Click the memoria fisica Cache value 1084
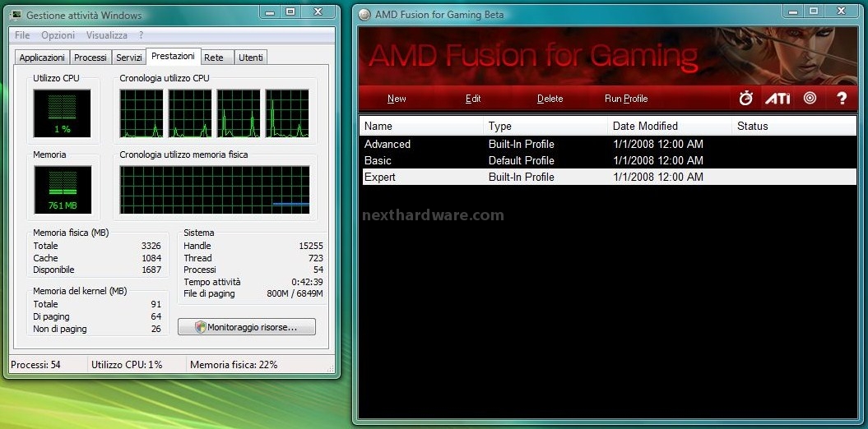This screenshot has height=429, width=868. (151, 258)
